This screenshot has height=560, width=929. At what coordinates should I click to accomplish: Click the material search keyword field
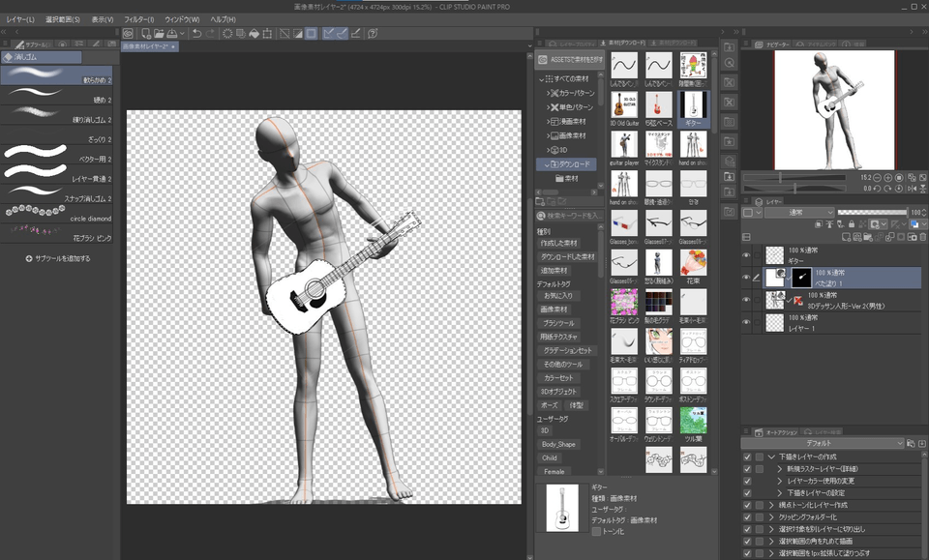coord(569,216)
